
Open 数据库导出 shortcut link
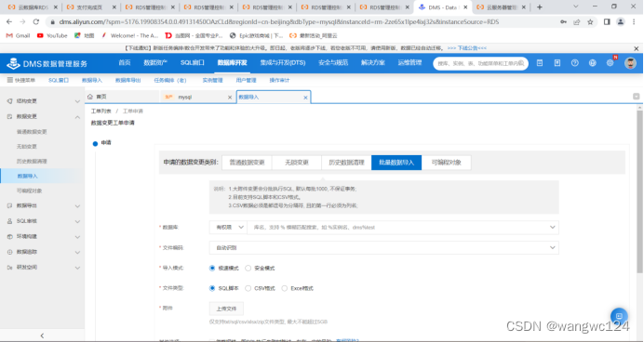127,80
